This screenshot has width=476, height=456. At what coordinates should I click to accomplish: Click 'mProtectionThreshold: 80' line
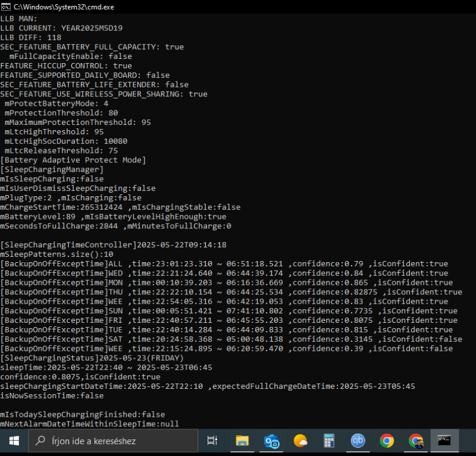(61, 113)
